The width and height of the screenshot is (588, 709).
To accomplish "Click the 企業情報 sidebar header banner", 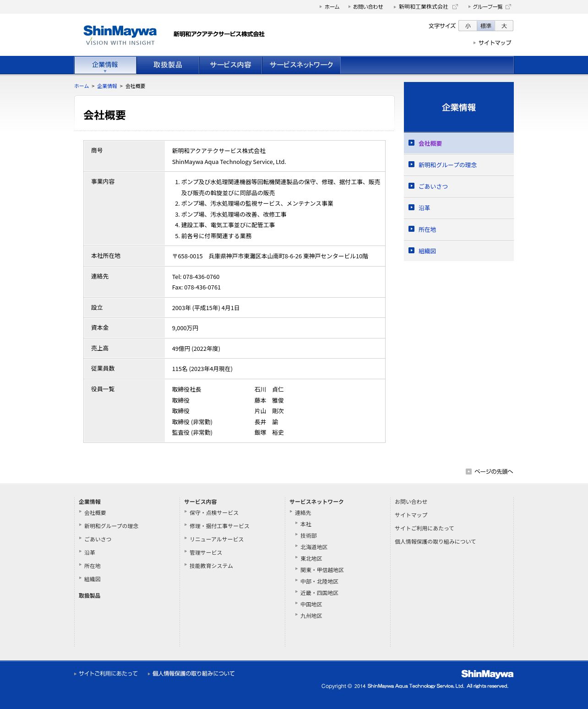I will pyautogui.click(x=459, y=107).
